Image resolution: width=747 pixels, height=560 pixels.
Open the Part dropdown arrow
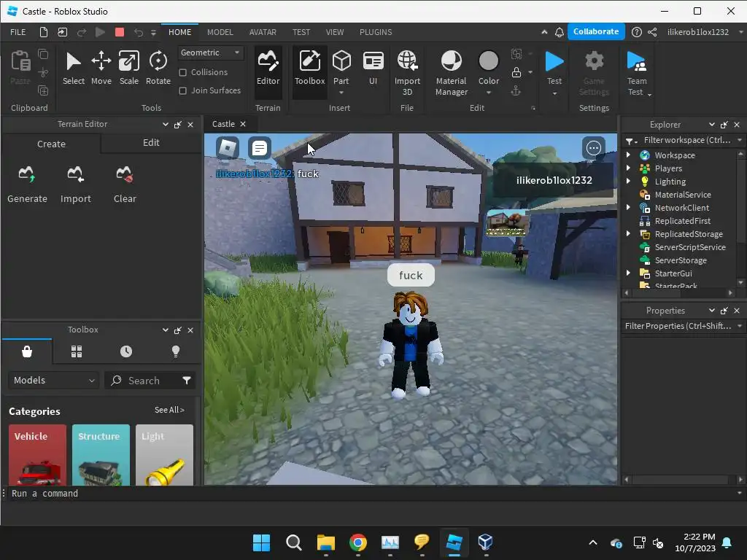click(341, 93)
